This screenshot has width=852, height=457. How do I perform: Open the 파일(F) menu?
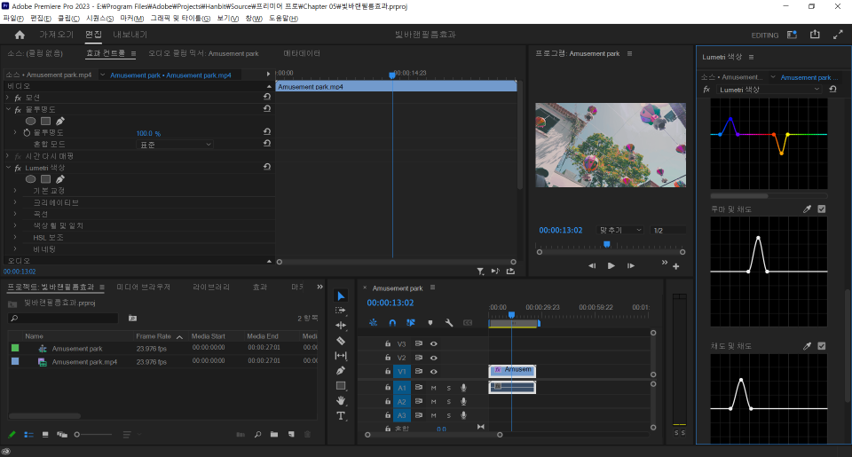click(x=12, y=18)
